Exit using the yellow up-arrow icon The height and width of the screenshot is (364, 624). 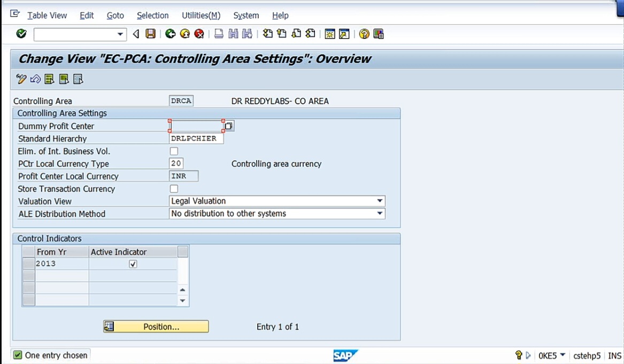(184, 34)
